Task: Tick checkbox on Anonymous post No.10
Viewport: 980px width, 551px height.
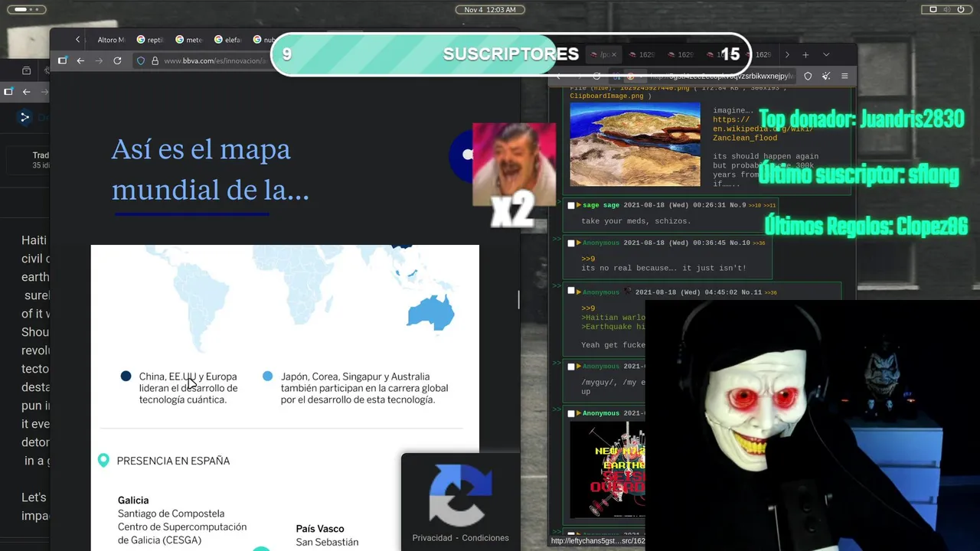Action: 571,243
